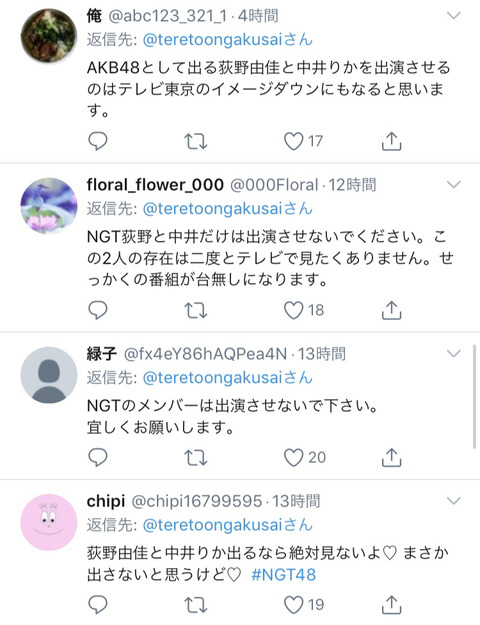Open the #NGT48 hashtag link
480x625 pixels.
point(283,575)
